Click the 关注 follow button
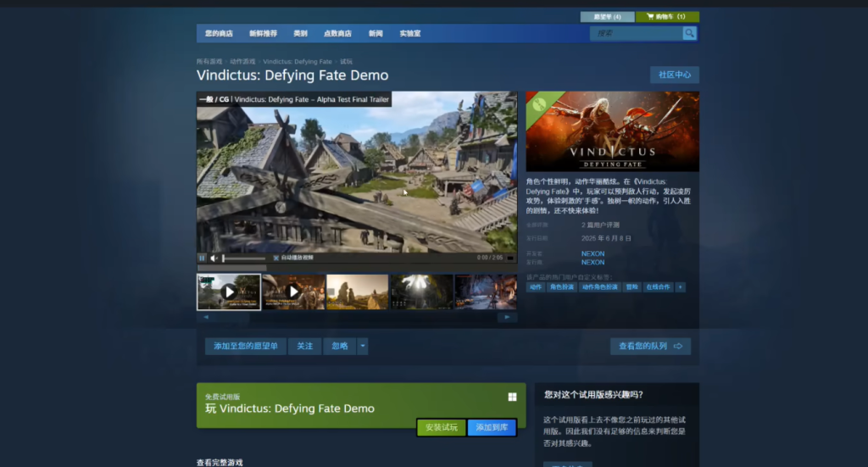Screen dimensions: 868x467 tap(304, 346)
